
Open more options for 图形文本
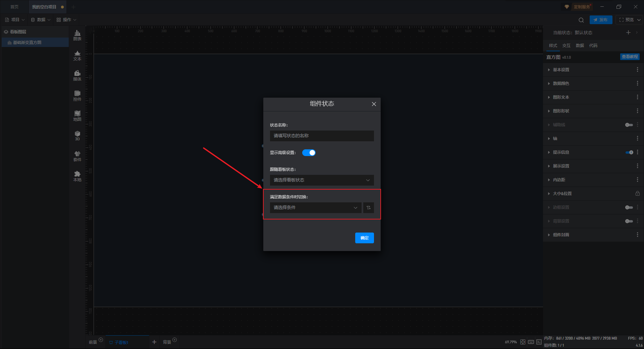click(637, 97)
